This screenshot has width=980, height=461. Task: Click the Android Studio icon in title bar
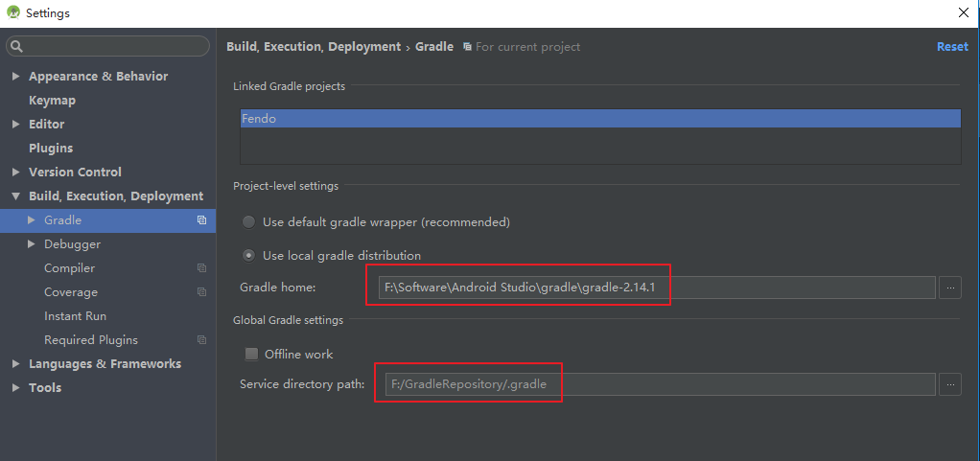pyautogui.click(x=13, y=12)
